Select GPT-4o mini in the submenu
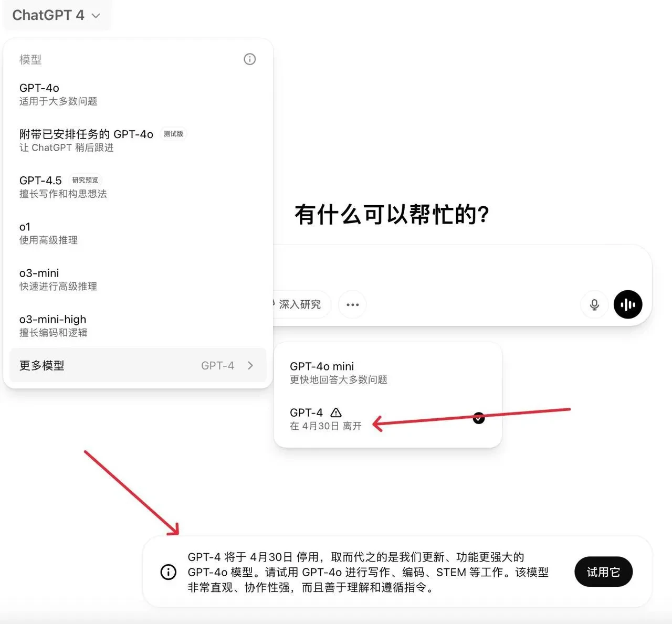This screenshot has width=672, height=624. (x=387, y=372)
